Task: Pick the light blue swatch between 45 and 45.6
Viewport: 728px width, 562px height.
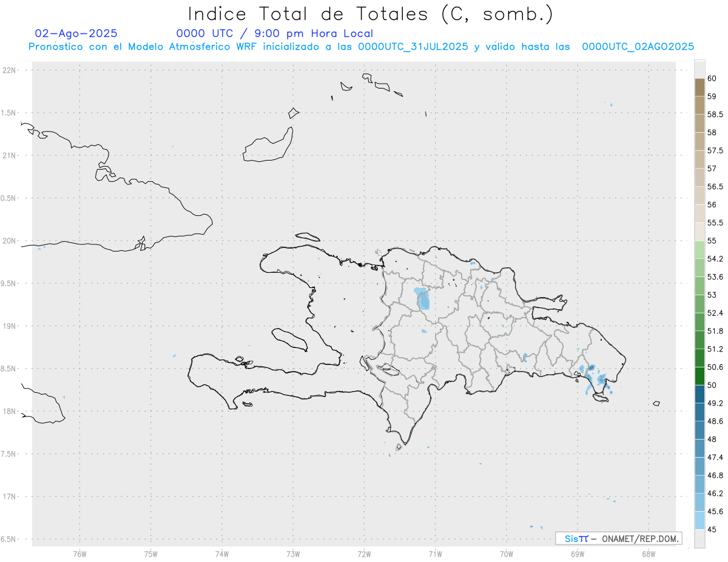Action: click(x=699, y=520)
